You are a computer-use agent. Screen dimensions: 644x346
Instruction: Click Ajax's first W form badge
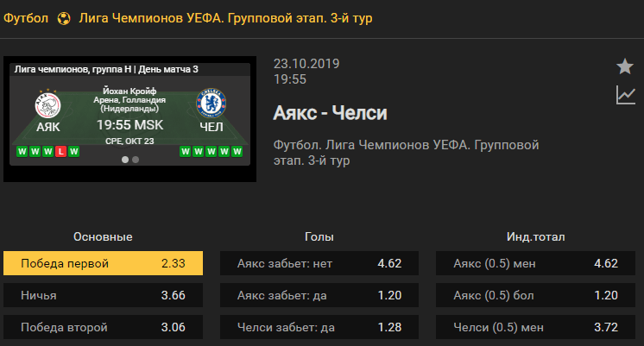[x=22, y=152]
